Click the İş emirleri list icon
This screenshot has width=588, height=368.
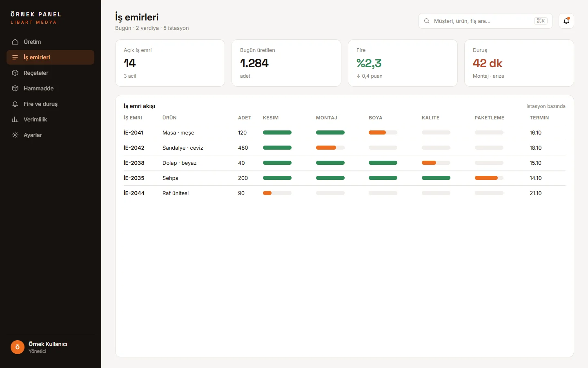(15, 57)
